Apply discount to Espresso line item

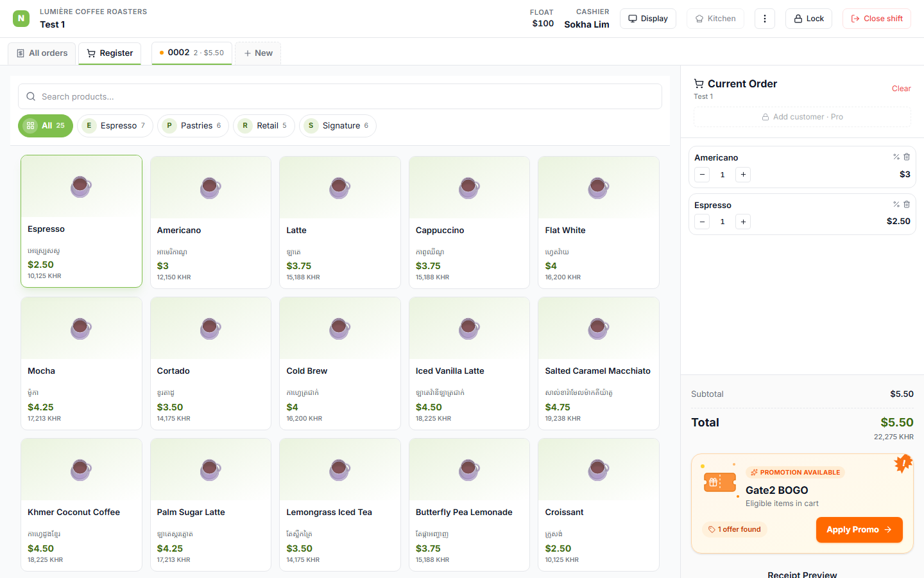[x=896, y=204]
